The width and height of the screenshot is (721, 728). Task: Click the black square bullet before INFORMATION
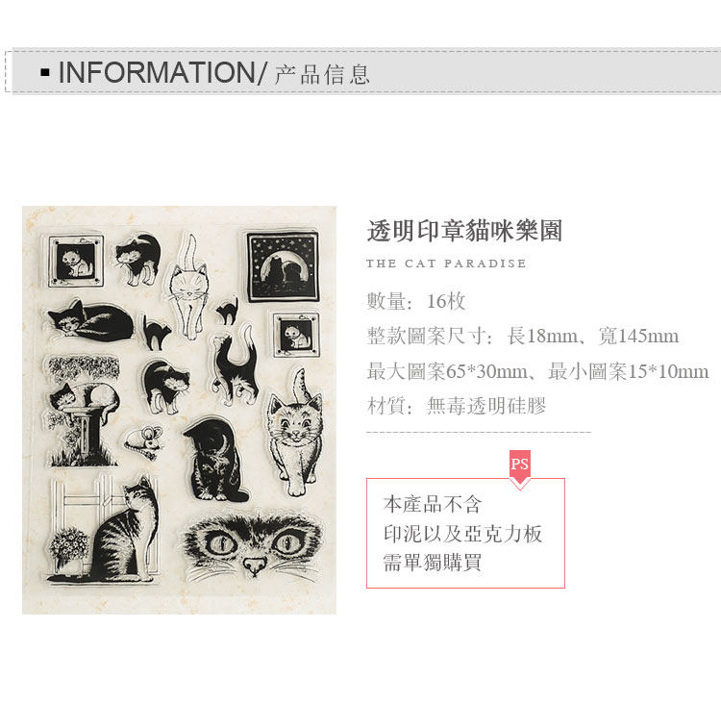click(44, 72)
